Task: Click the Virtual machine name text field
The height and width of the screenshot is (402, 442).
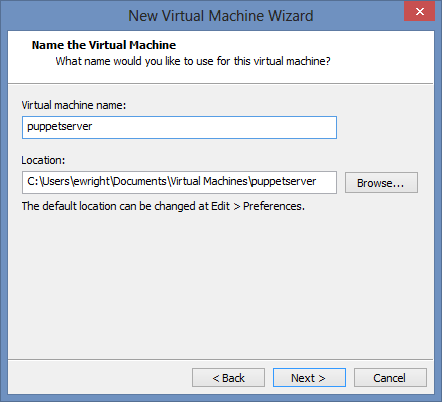Action: 179,127
